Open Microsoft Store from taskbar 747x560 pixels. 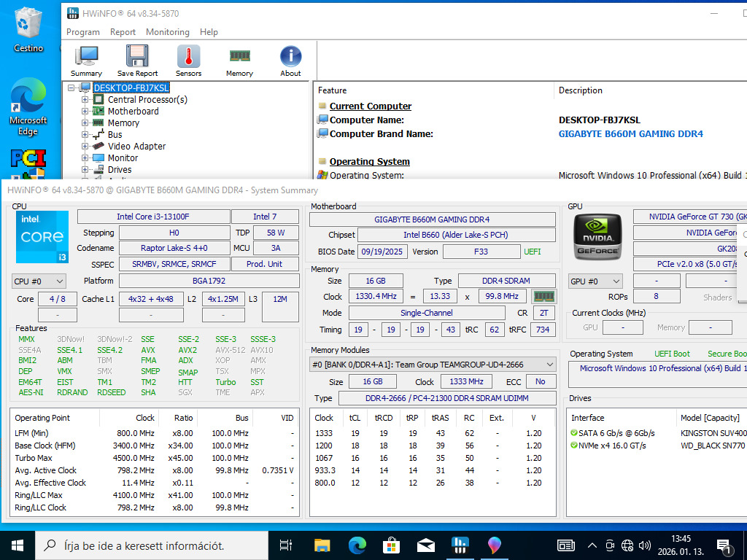pos(391,545)
